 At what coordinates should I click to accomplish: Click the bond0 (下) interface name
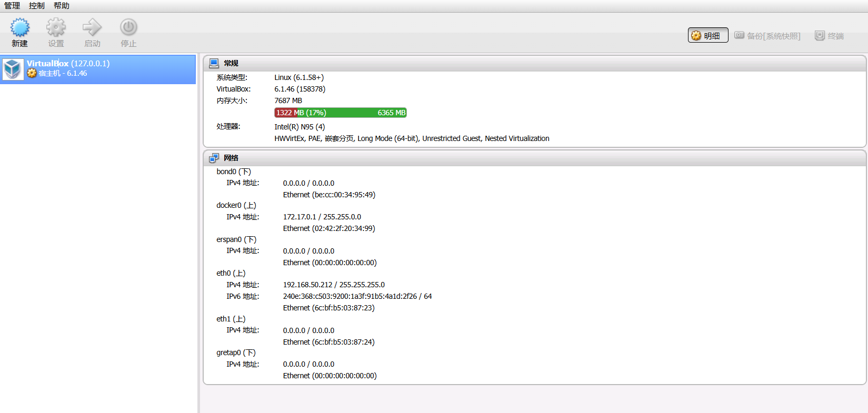(234, 172)
